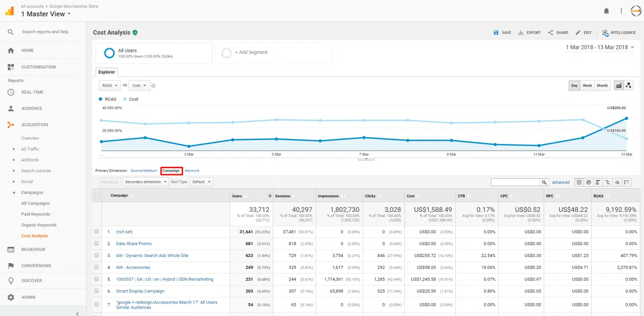644x316 pixels.
Task: Open the user account avatar
Action: coord(636,11)
